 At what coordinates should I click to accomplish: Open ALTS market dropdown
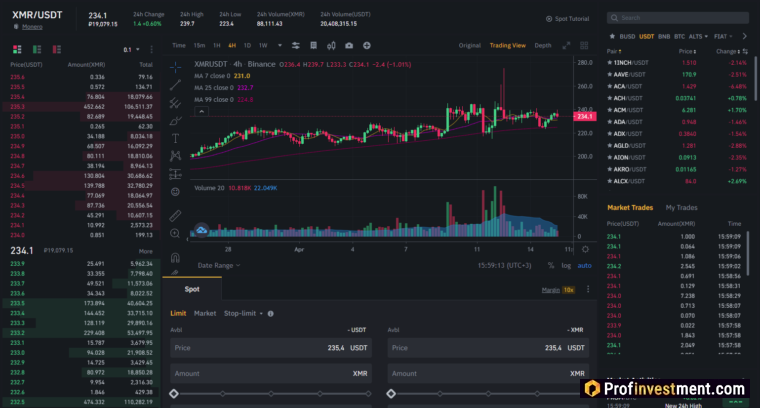tap(698, 36)
